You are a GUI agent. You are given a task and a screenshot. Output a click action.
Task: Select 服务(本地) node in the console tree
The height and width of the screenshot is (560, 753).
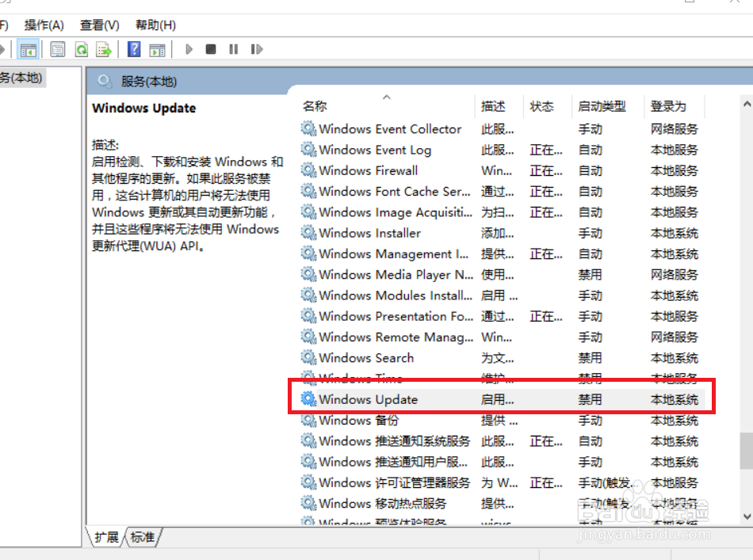pos(21,78)
